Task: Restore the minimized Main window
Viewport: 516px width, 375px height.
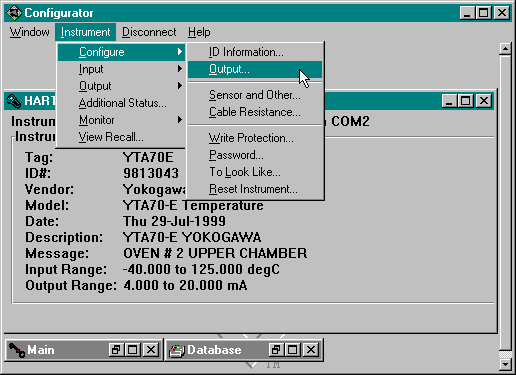Action: 116,350
